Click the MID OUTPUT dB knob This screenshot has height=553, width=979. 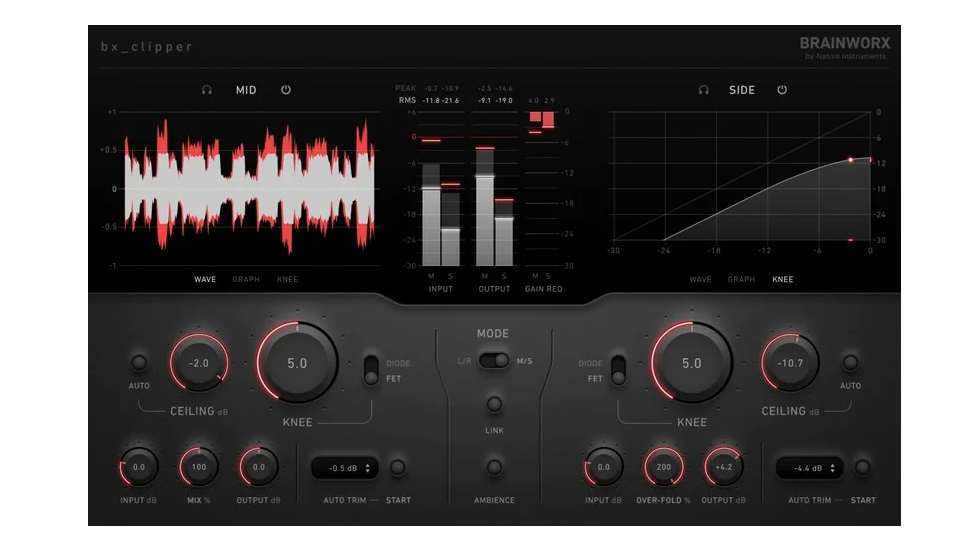tap(258, 467)
